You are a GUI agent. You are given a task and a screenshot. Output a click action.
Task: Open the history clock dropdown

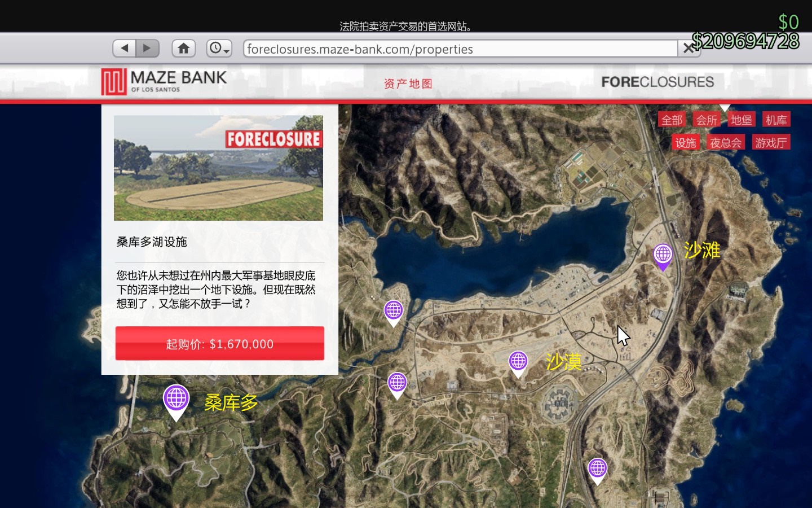[219, 49]
